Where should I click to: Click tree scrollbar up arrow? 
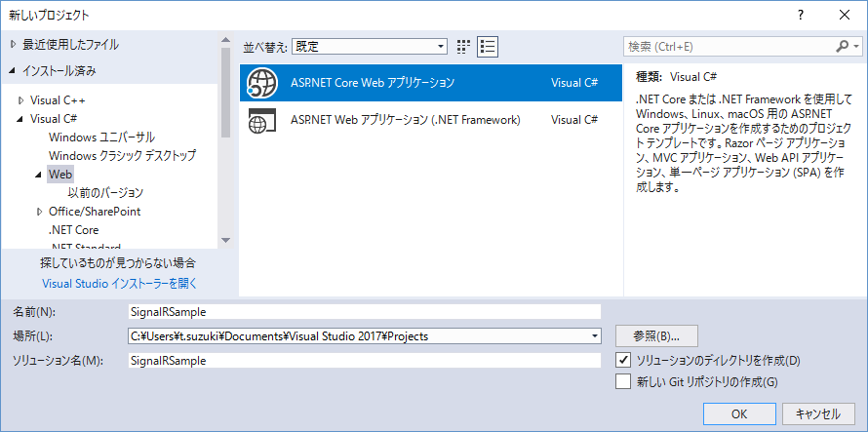(x=225, y=39)
